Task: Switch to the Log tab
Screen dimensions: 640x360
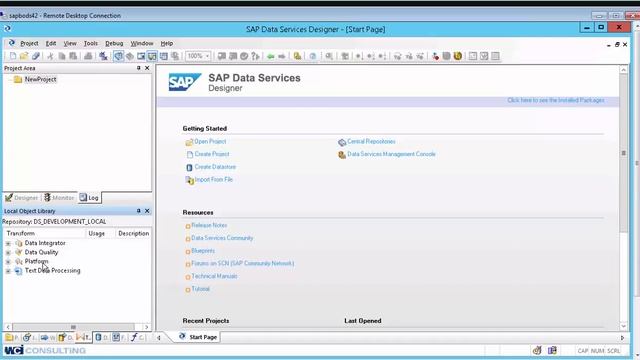Action: click(89, 198)
